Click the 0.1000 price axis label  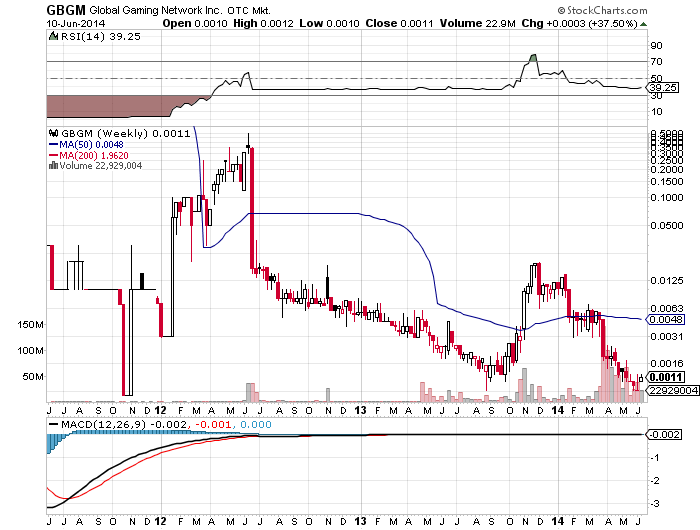pyautogui.click(x=667, y=198)
